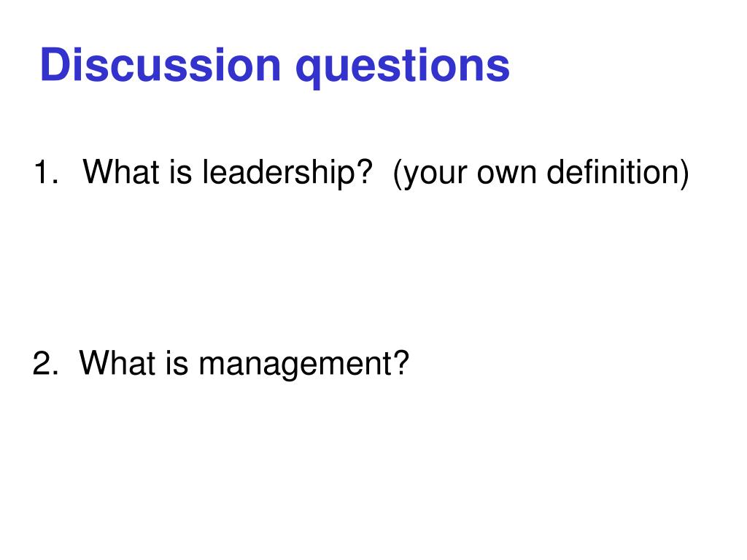Click "What" in the leadership question
This screenshot has width=747, height=560.
tap(121, 171)
